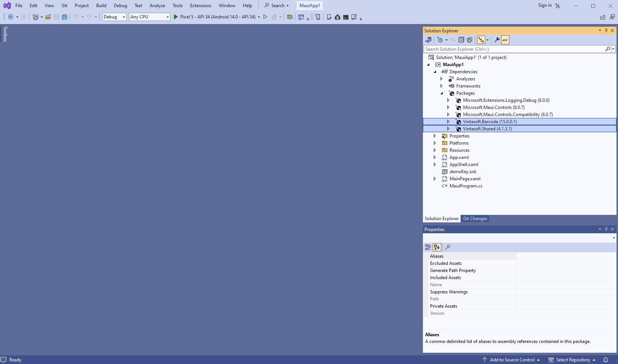Viewport: 618px width, 364px height.
Task: Collapse the MauiApp1 project node
Action: click(x=428, y=65)
